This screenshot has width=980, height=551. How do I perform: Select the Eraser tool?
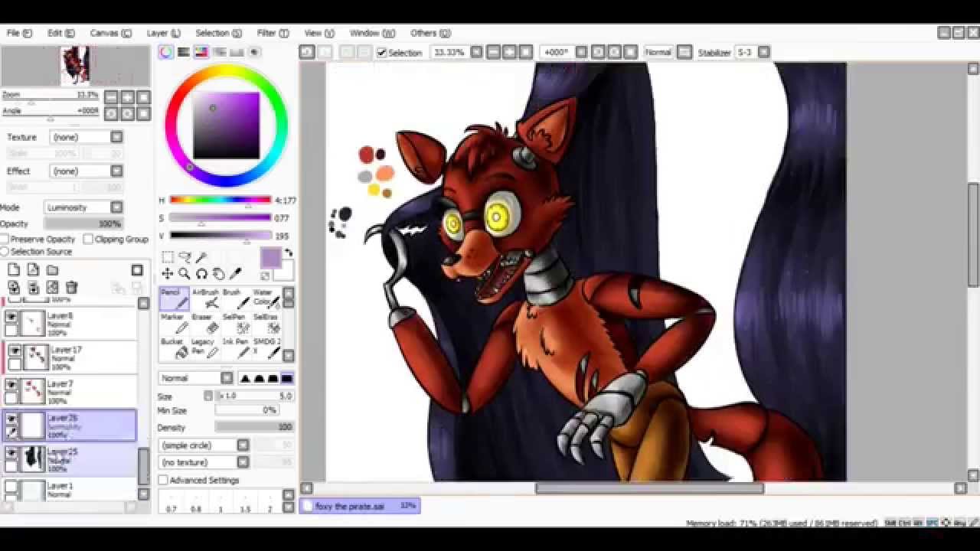(204, 324)
